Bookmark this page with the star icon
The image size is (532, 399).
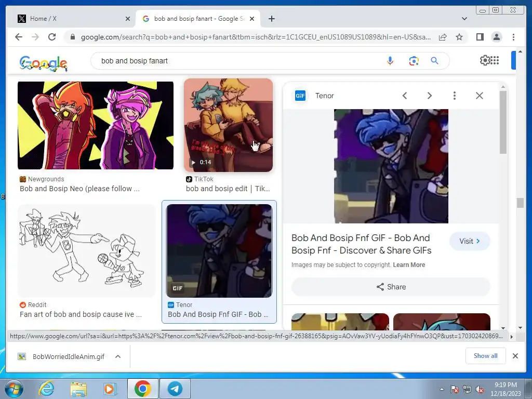459,37
